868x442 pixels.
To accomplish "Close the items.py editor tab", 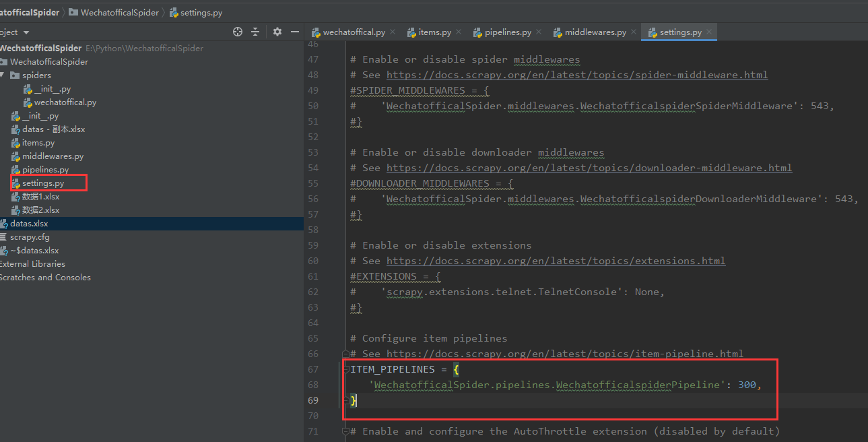I will (x=459, y=32).
